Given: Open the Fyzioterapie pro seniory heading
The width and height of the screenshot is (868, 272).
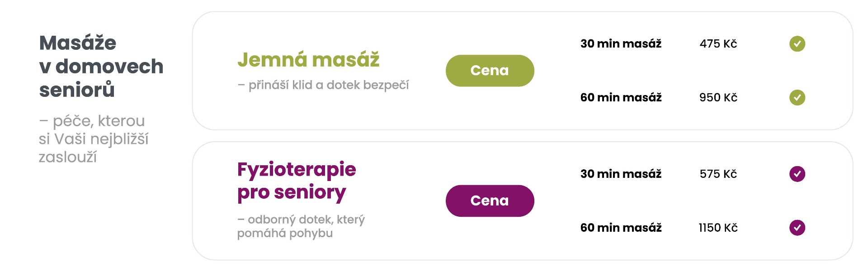Looking at the screenshot, I should 297,181.
